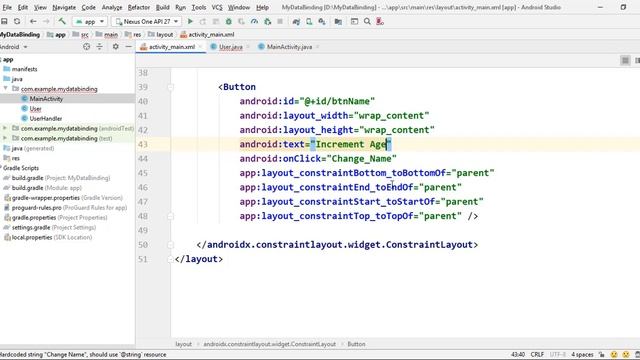This screenshot has width=640, height=360.
Task: Switch to the MainActivity.java tab
Action: 289,47
